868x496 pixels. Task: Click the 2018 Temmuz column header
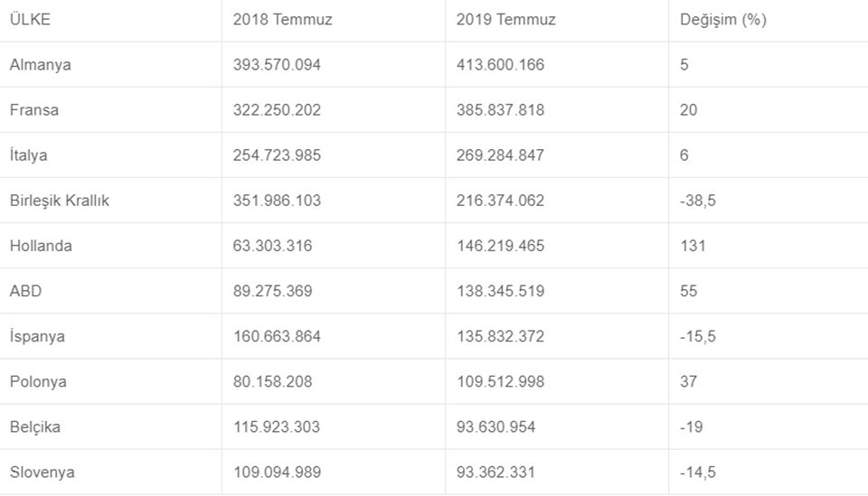pos(282,19)
